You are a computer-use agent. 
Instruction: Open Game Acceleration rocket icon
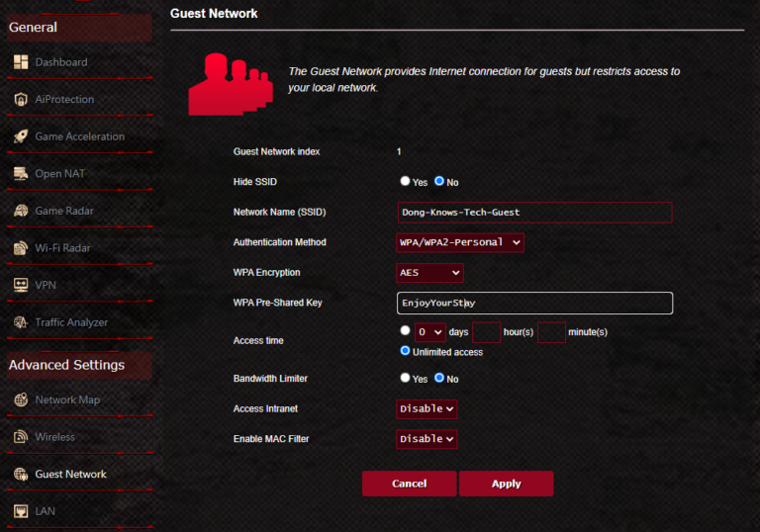tap(21, 136)
